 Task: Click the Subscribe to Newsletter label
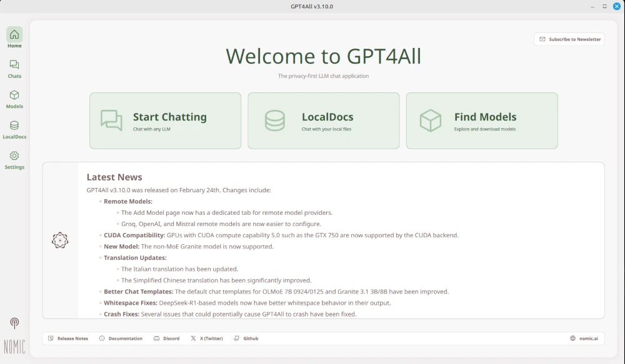[x=575, y=39]
